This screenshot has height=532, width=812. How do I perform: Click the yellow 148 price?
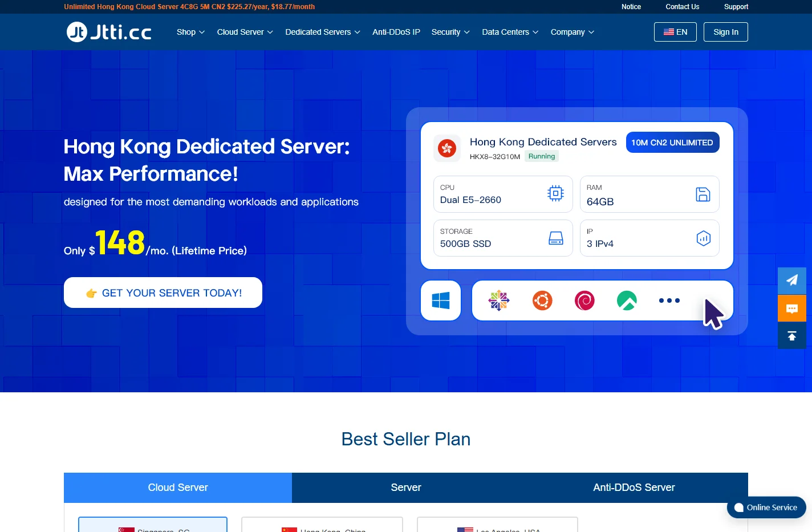tap(120, 242)
